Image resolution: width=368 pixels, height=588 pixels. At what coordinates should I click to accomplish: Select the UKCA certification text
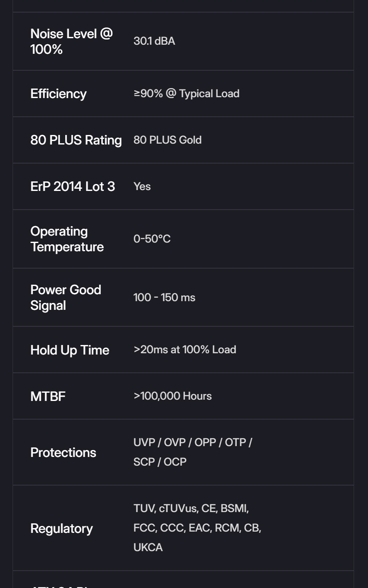point(148,548)
